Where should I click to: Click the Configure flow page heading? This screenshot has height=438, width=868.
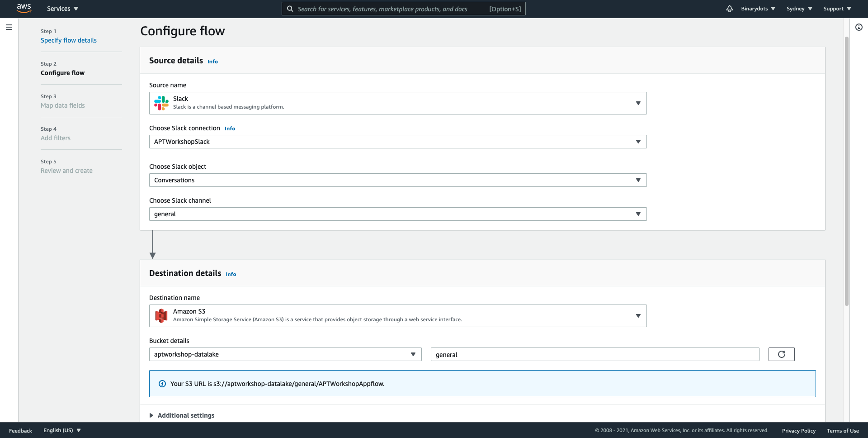(x=182, y=31)
